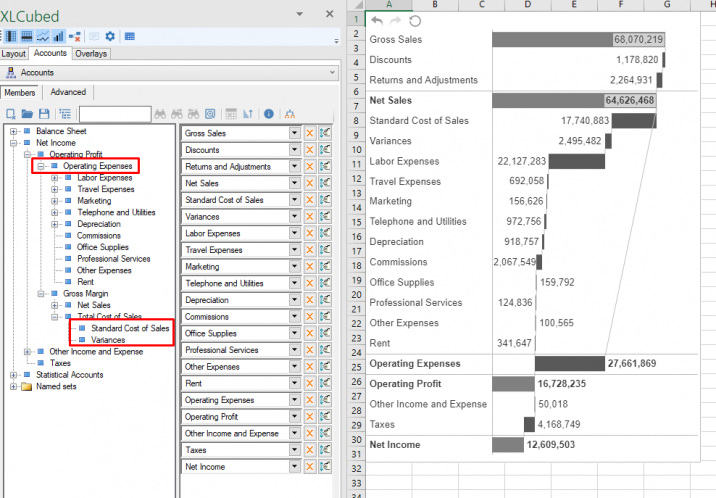Click the blue table grid toolbar icon
The height and width of the screenshot is (498, 716).
click(x=130, y=37)
